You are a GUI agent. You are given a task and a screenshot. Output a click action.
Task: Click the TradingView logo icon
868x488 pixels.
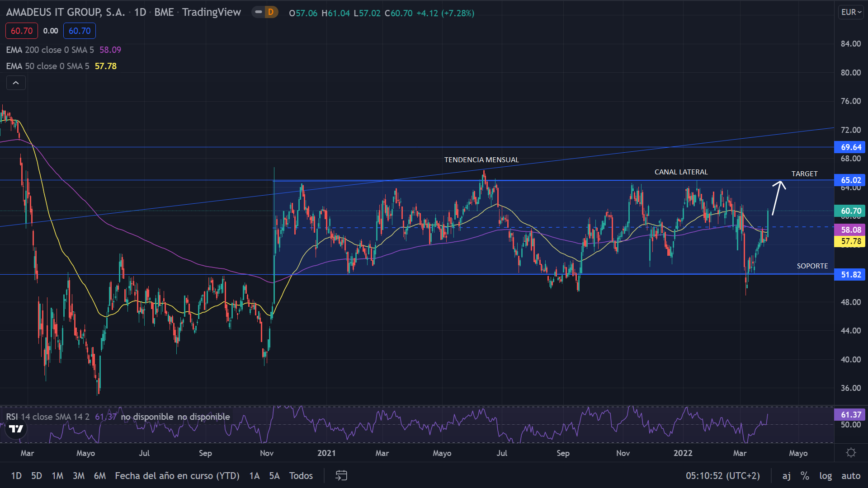(x=16, y=429)
